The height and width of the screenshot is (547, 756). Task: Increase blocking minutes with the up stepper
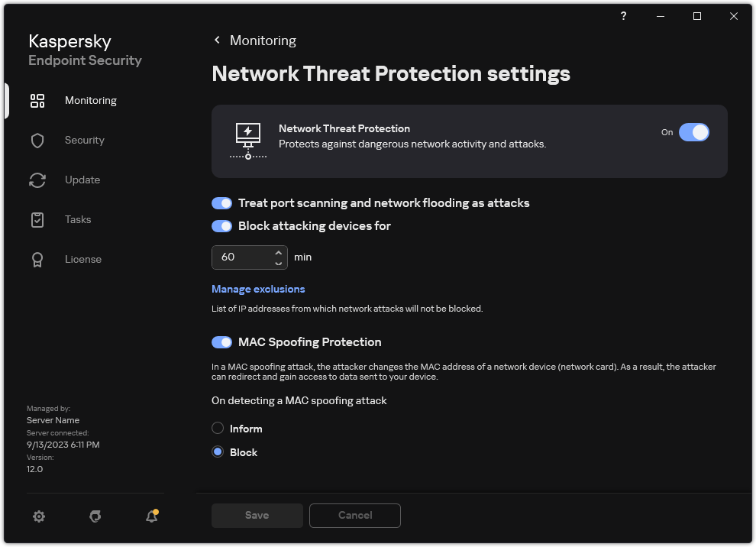[278, 252]
